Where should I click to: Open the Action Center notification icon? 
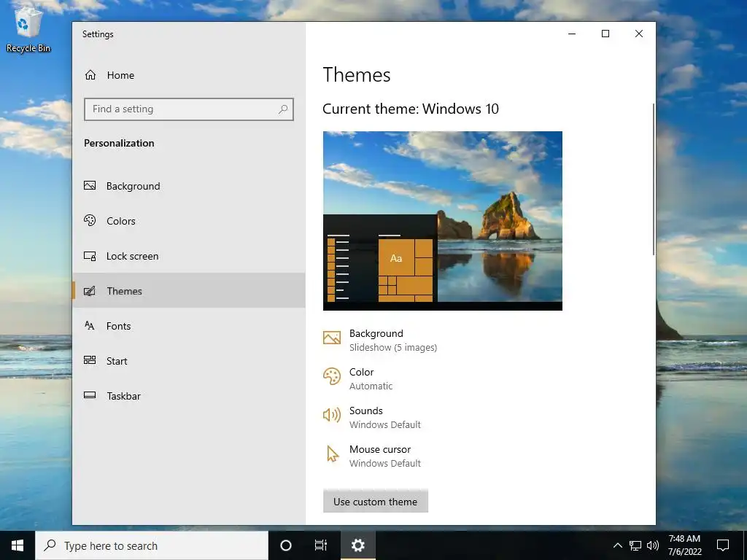pos(723,545)
